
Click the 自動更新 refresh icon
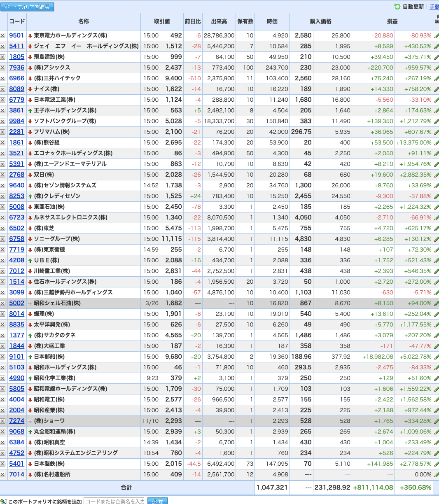click(x=397, y=7)
